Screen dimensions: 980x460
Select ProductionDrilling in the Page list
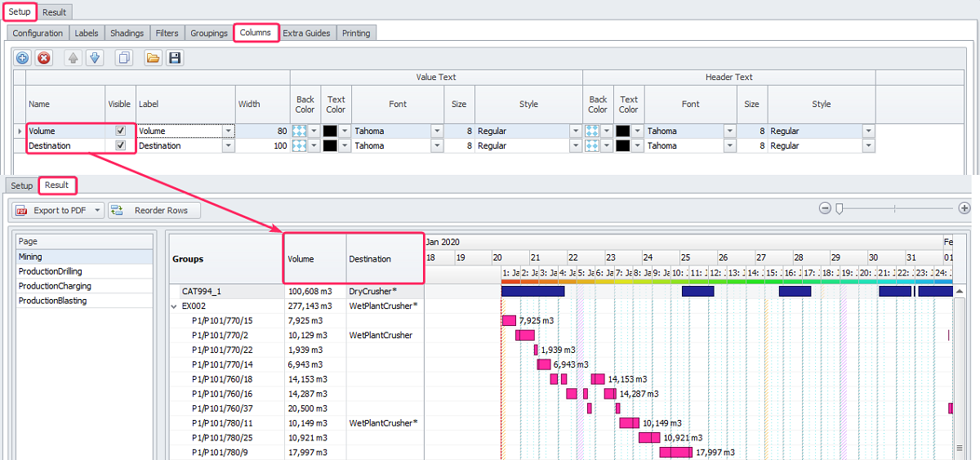tap(51, 271)
